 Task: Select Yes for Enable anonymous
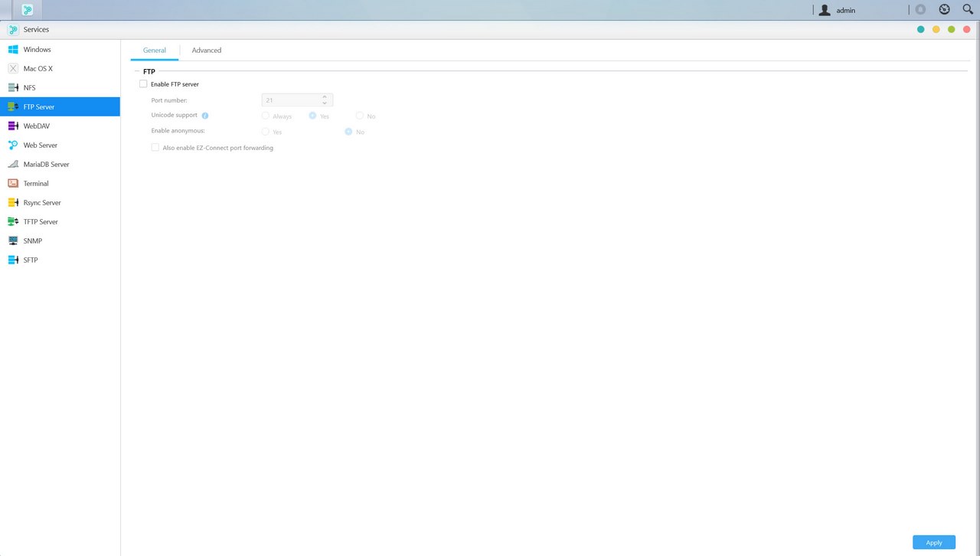[266, 132]
